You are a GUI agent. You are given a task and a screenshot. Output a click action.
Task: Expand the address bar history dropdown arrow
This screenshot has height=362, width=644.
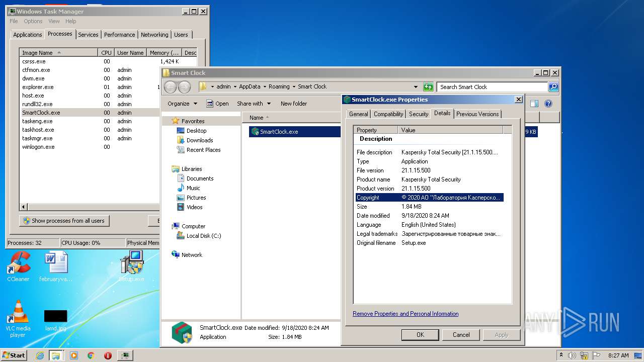point(416,87)
